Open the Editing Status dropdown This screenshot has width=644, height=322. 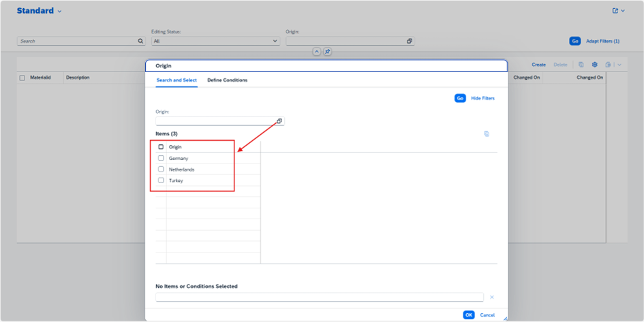click(215, 41)
